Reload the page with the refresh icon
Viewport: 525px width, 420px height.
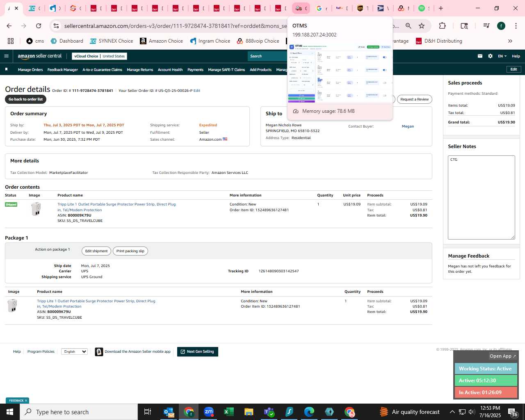pyautogui.click(x=39, y=26)
